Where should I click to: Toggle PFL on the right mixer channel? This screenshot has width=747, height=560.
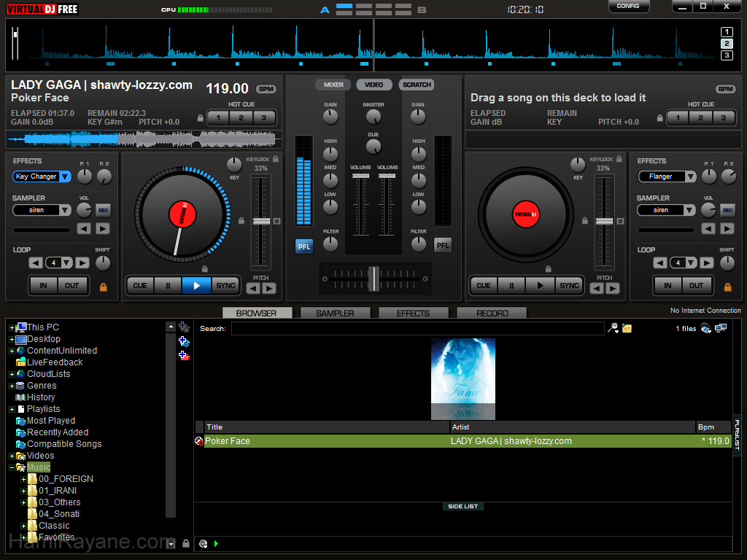click(443, 246)
